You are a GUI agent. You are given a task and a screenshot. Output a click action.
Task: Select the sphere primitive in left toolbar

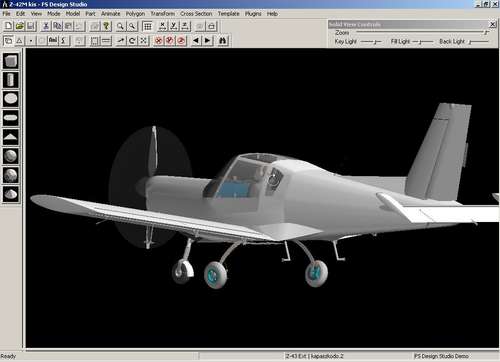(x=11, y=156)
